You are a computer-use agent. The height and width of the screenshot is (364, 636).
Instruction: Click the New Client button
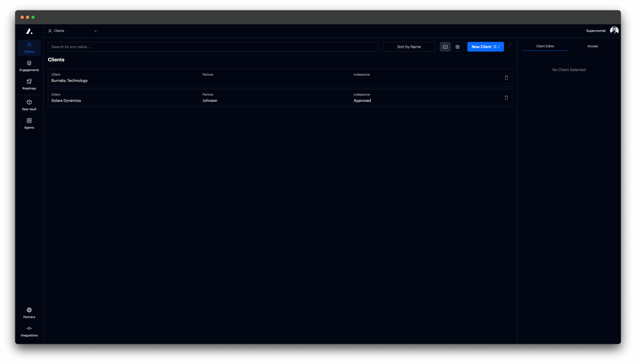[485, 46]
